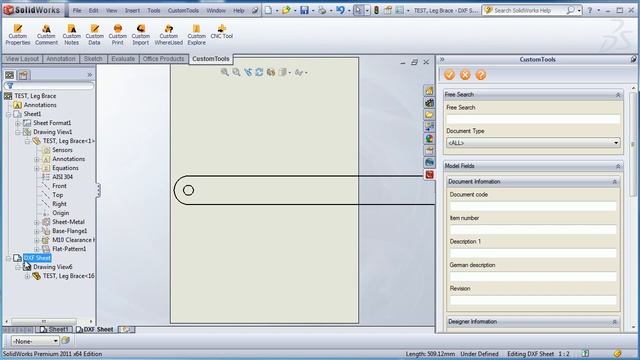Click the orange Help question mark in CustomTools
The height and width of the screenshot is (360, 640).
click(x=481, y=75)
